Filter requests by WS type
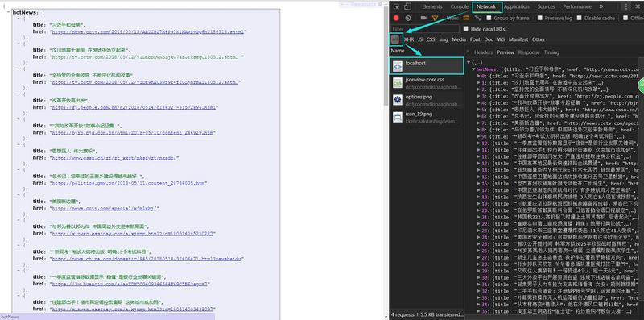This screenshot has height=320, width=644. pyautogui.click(x=501, y=39)
